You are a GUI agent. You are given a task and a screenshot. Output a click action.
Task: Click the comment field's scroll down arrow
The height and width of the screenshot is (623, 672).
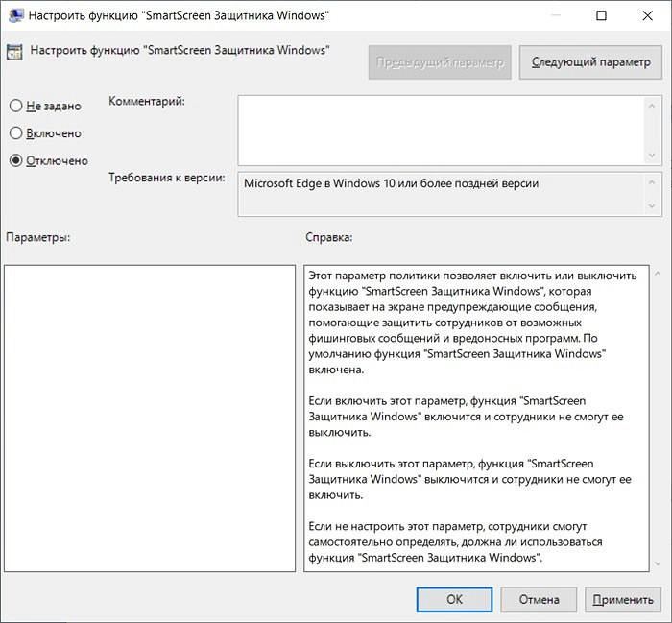(652, 156)
